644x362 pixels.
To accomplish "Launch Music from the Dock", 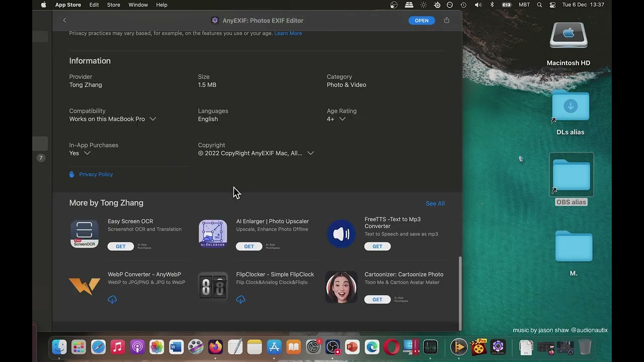I will tap(118, 347).
